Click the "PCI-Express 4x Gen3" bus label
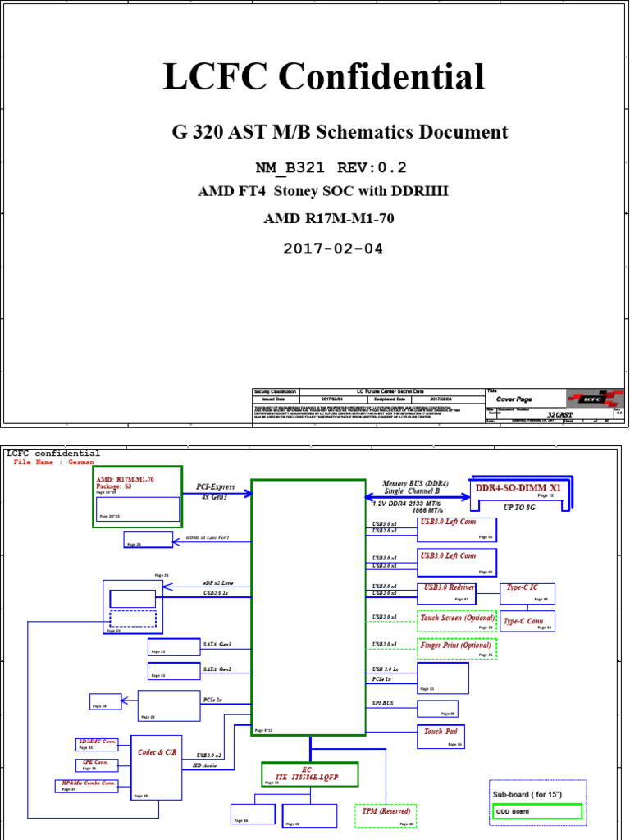Image resolution: width=630 pixels, height=840 pixels. [x=215, y=492]
